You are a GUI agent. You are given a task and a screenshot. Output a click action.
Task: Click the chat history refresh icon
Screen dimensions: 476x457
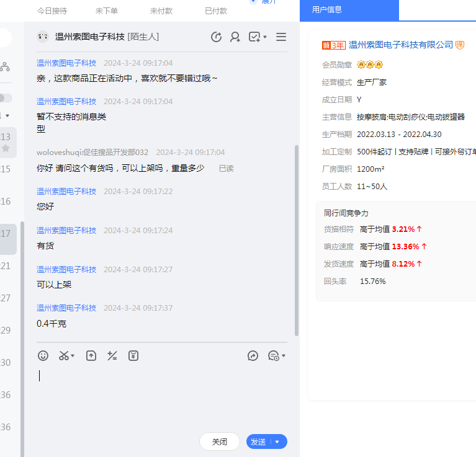click(216, 37)
